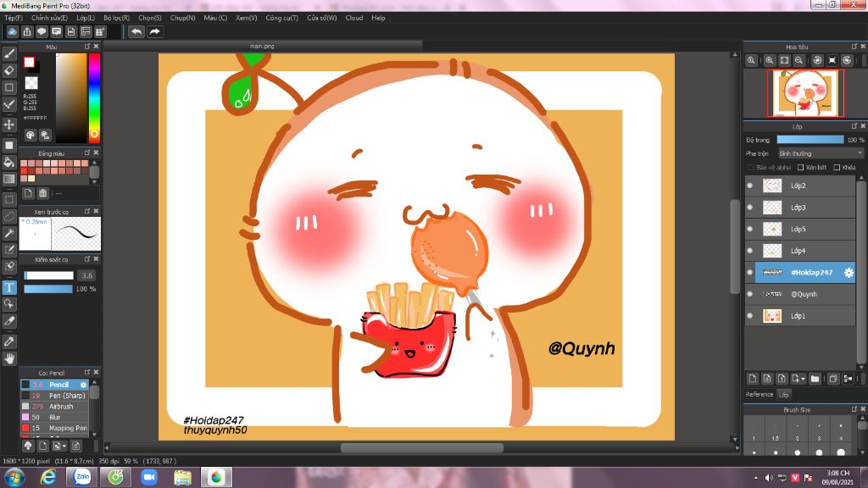Open the Công cụ(T) menu
868x488 pixels.
pos(281,18)
